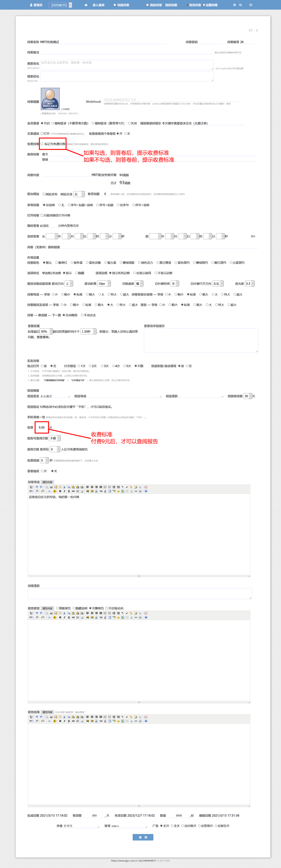This screenshot has width=281, height=868.
Task: Insert numbered list in 问卷导语 editor
Action: coord(105,487)
